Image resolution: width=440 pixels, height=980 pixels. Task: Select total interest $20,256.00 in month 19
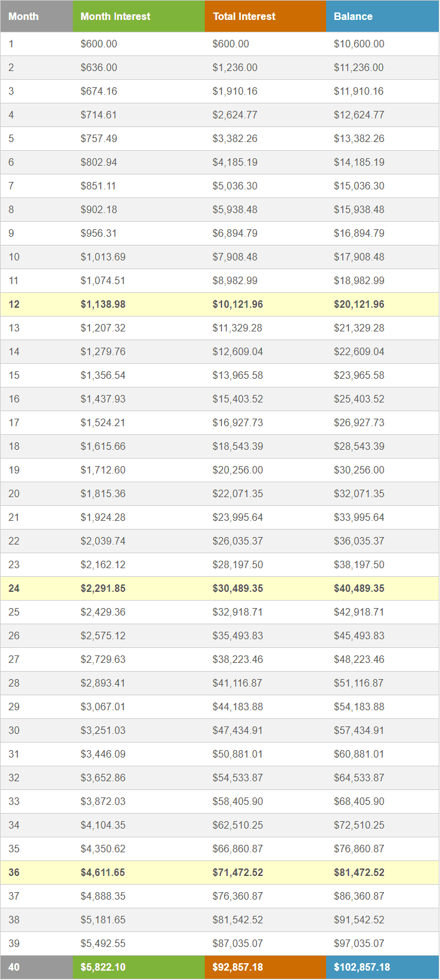[238, 470]
